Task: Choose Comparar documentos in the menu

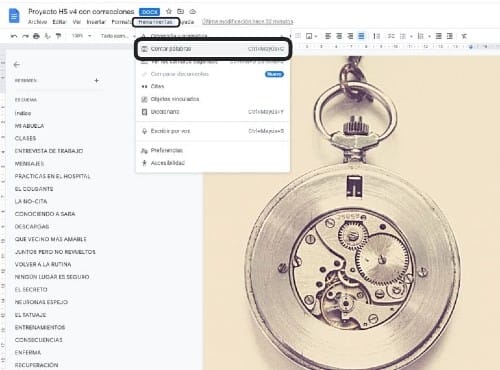Action: pos(213,74)
